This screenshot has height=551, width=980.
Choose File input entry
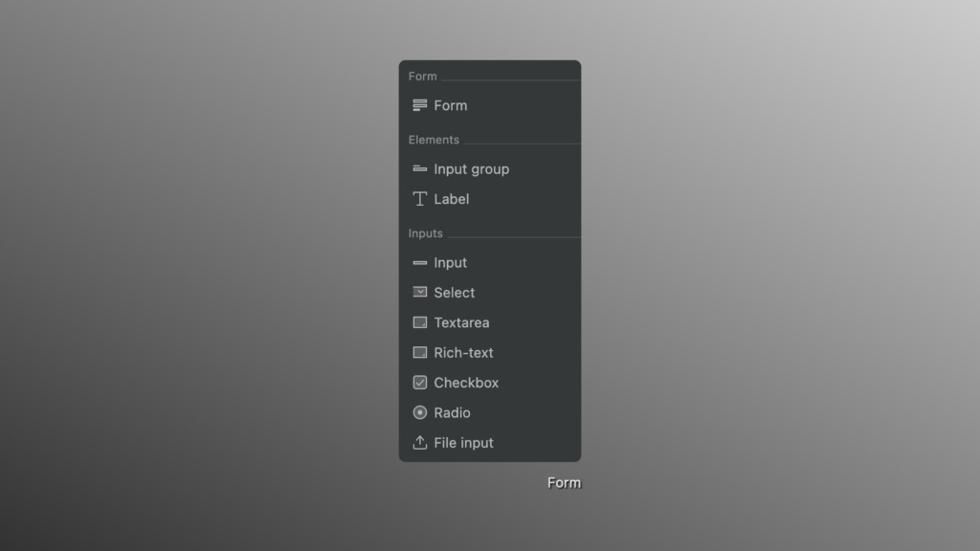tap(490, 442)
